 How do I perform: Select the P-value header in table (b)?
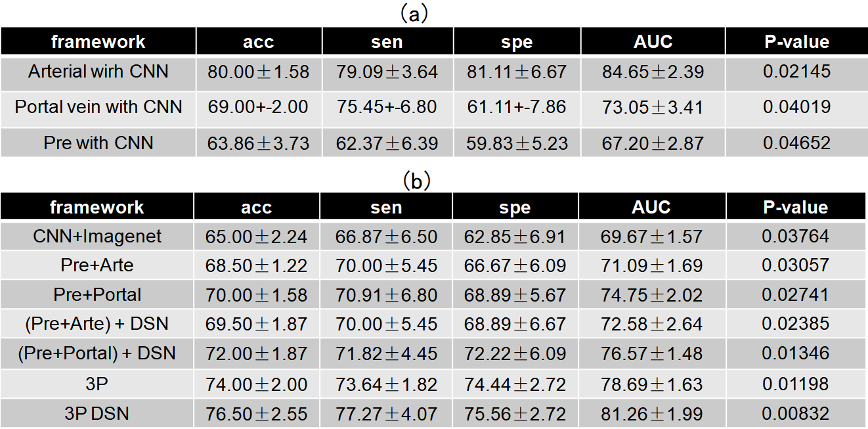[796, 208]
